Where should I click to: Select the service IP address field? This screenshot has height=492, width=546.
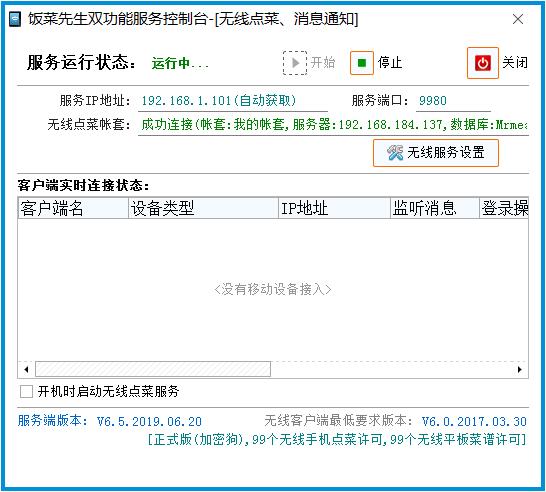pyautogui.click(x=233, y=101)
